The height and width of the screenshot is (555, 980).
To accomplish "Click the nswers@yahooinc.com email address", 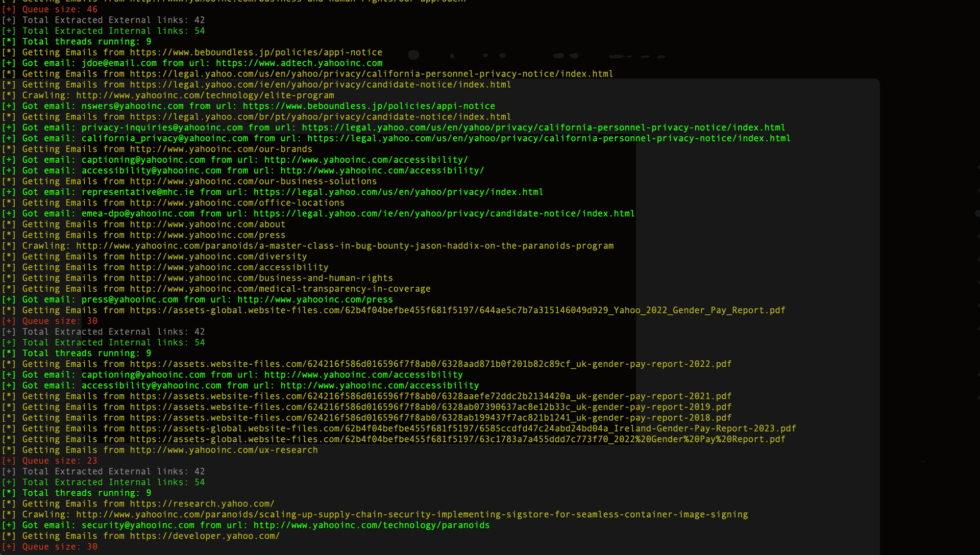I will [133, 106].
